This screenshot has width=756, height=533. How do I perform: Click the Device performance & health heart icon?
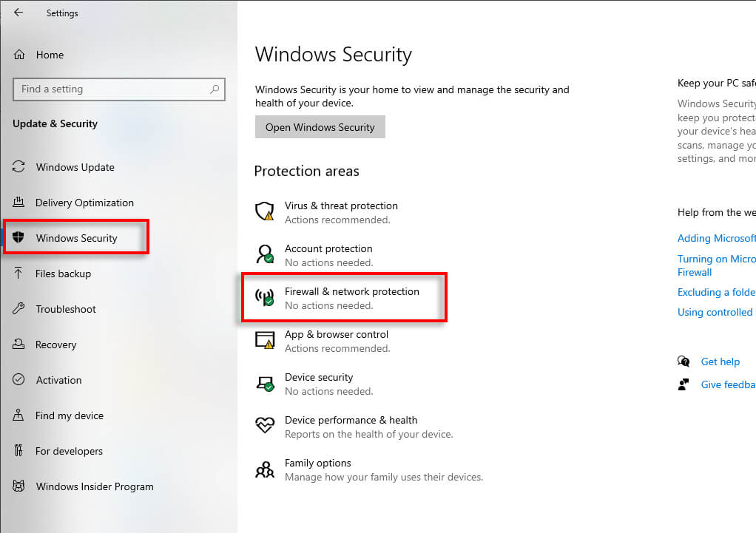point(264,426)
